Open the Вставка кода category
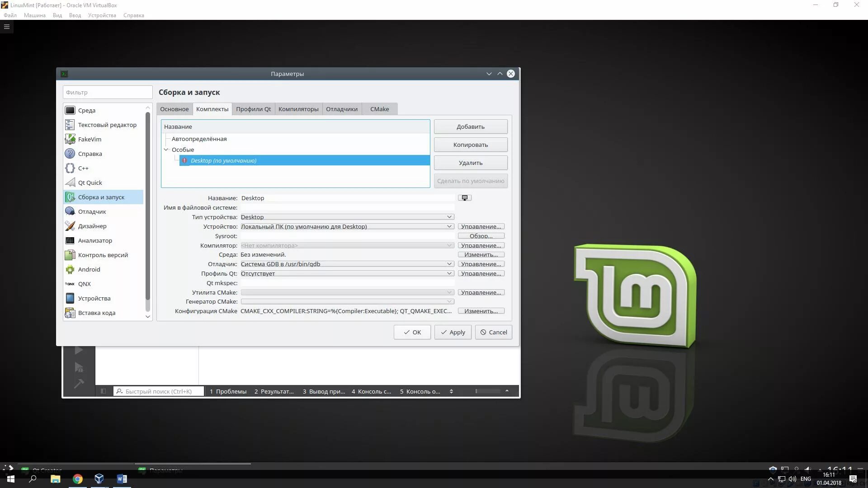 click(x=104, y=313)
